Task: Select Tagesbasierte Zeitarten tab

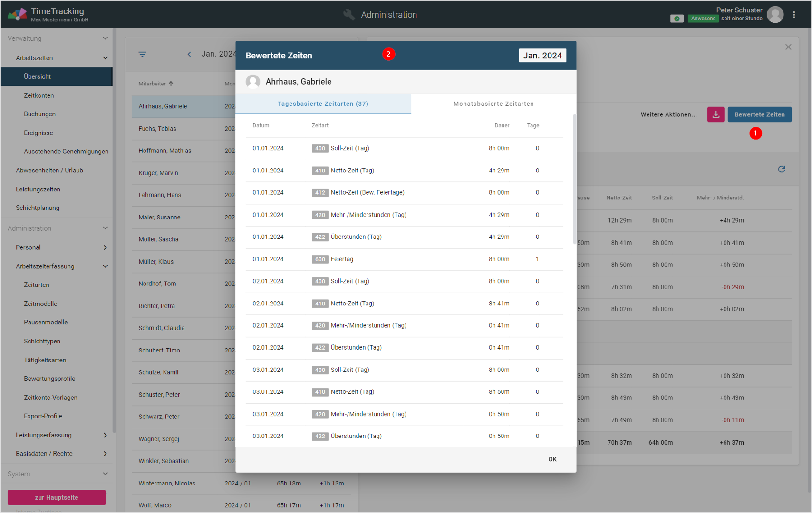Action: click(323, 104)
